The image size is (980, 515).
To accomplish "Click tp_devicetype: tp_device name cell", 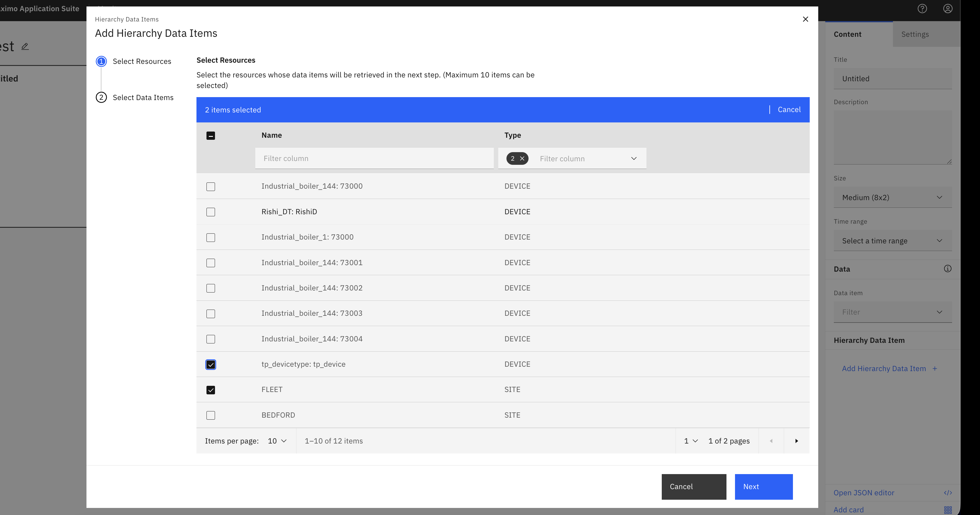I will coord(303,364).
